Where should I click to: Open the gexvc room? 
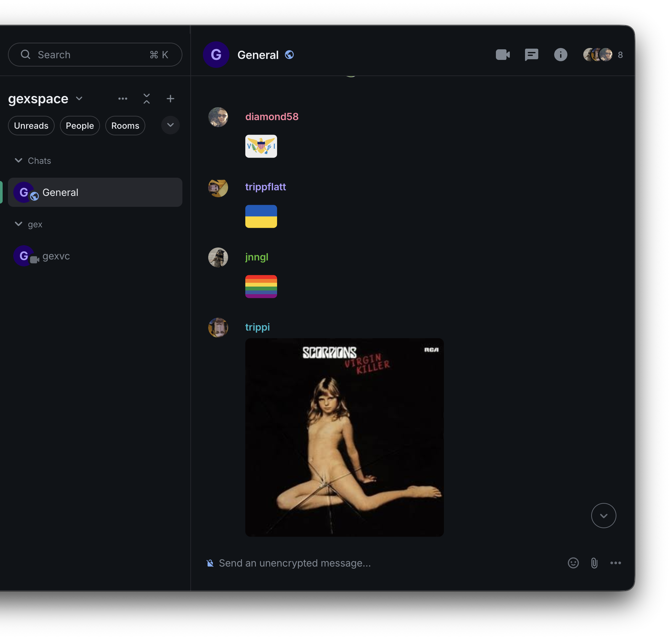coord(95,255)
